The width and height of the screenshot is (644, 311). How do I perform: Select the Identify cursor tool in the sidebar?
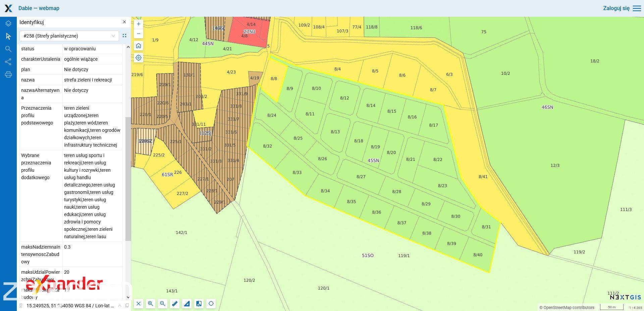point(8,36)
